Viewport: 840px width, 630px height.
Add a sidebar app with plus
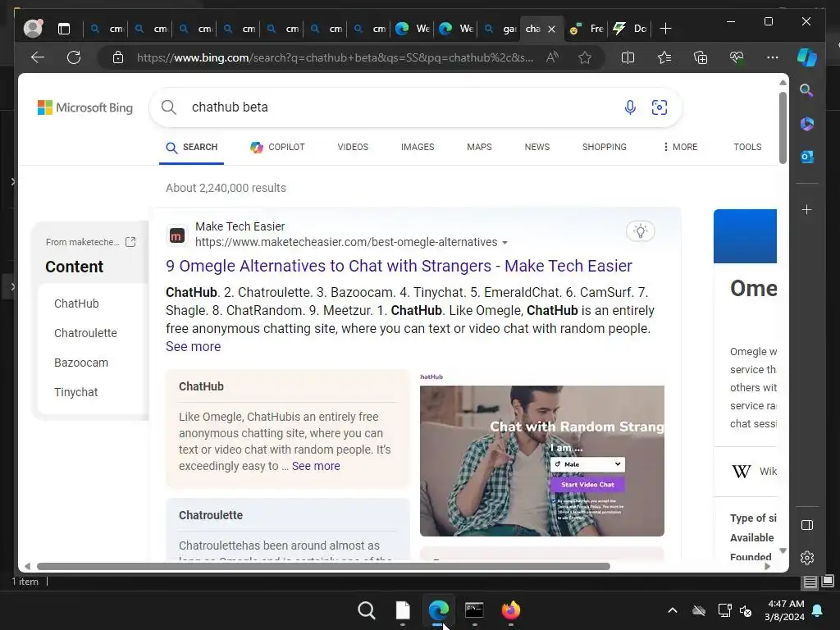click(807, 209)
